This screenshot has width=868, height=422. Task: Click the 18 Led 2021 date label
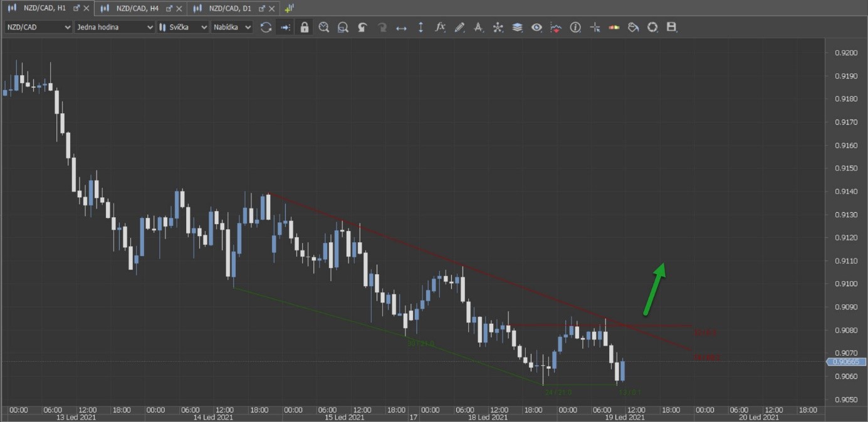click(488, 417)
